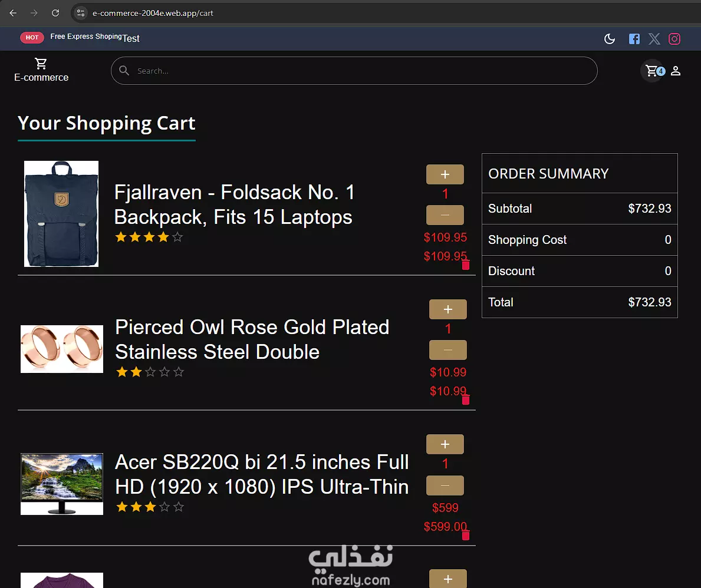701x588 pixels.
Task: Open the Instagram icon
Action: pyautogui.click(x=674, y=39)
